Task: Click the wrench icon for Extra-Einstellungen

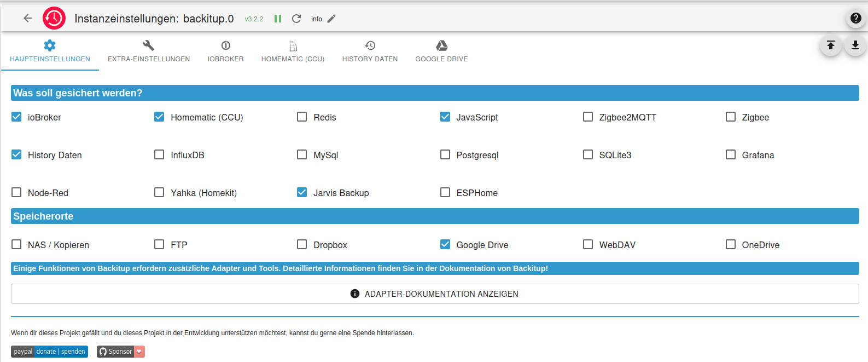Action: 149,45
